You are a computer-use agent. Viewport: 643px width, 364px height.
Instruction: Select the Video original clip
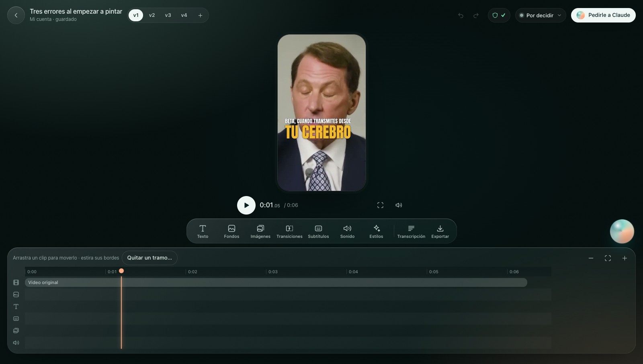point(276,282)
